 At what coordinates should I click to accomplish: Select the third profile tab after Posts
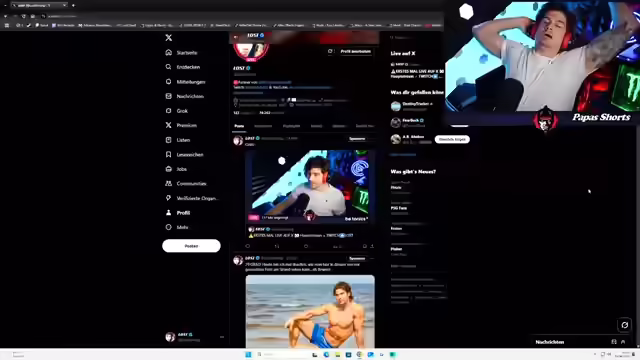click(x=291, y=126)
